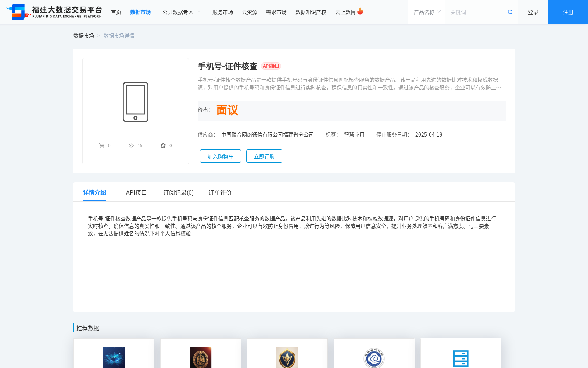This screenshot has width=588, height=368.
Task: Open 需求市场 navigation item
Action: [276, 12]
